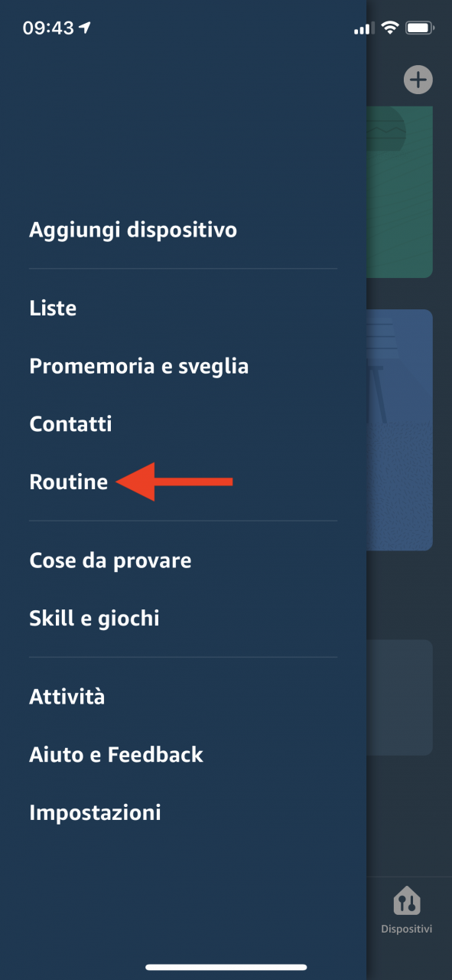View the Attività section
This screenshot has height=980, width=452.
[67, 697]
